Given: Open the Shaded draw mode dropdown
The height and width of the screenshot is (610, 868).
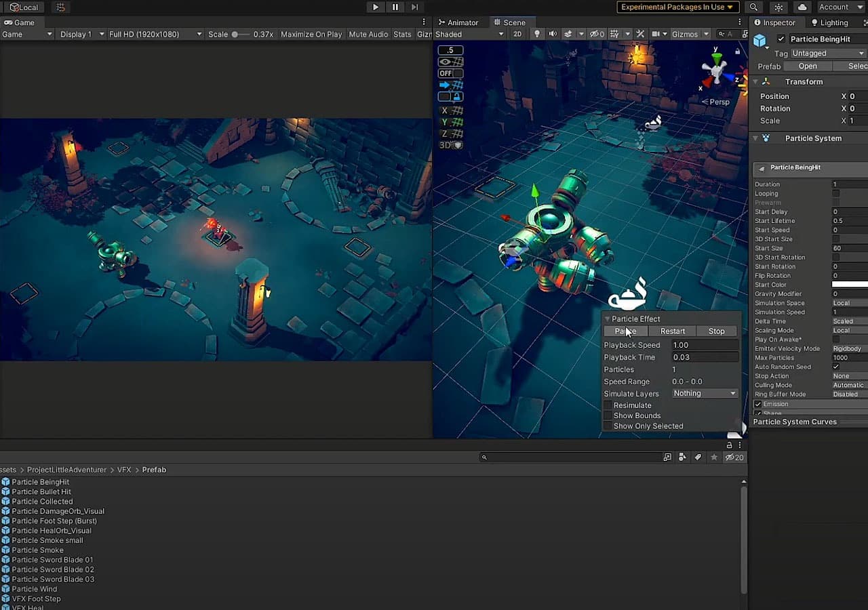Looking at the screenshot, I should pyautogui.click(x=470, y=34).
